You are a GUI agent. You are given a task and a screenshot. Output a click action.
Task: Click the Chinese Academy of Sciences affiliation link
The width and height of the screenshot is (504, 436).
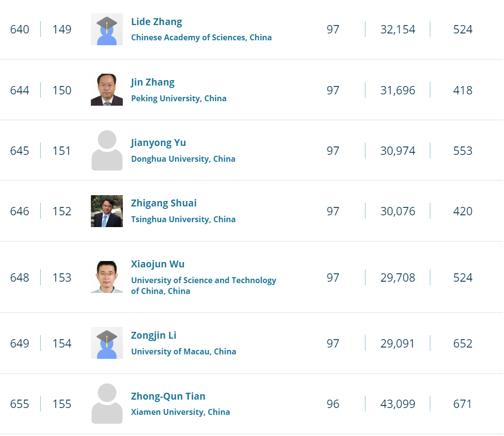(201, 37)
